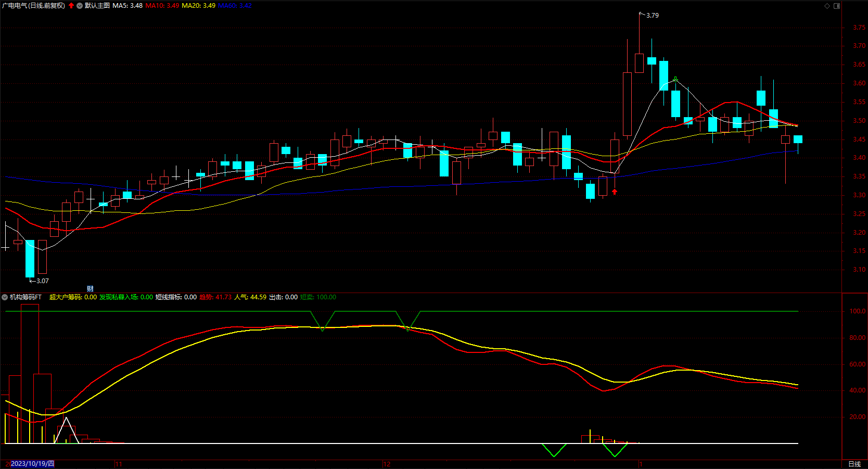The image size is (868, 469).
Task: Select the stock title 广电电气(日线.前复权)
Action: [34, 6]
